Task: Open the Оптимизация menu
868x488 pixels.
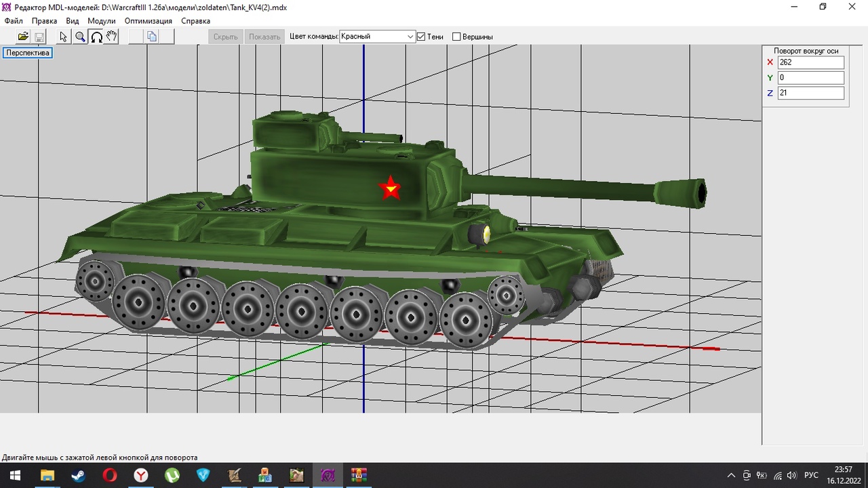Action: point(149,21)
